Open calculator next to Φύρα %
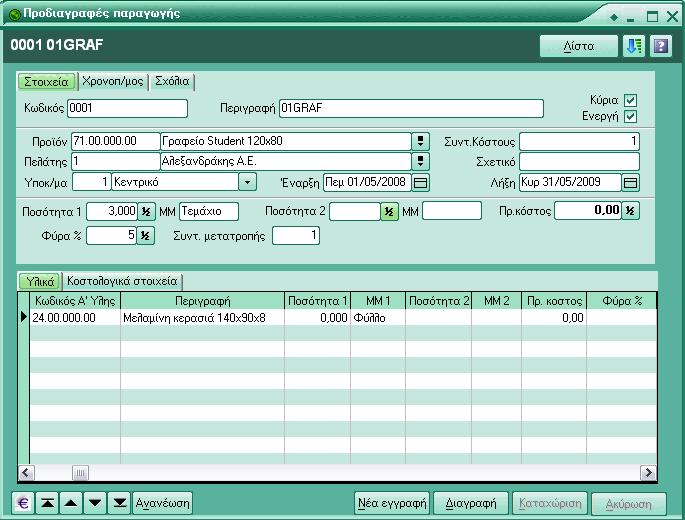Viewport: 685px width, 520px height. [x=145, y=236]
